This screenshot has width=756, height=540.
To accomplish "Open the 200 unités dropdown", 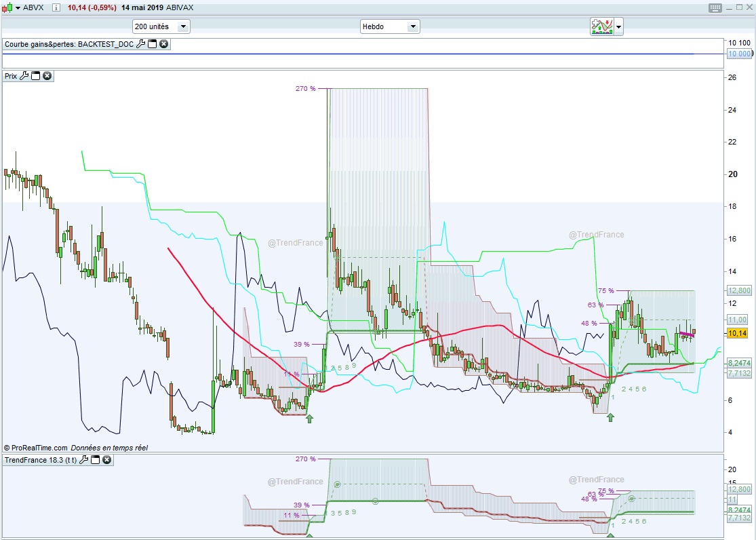I will point(161,26).
